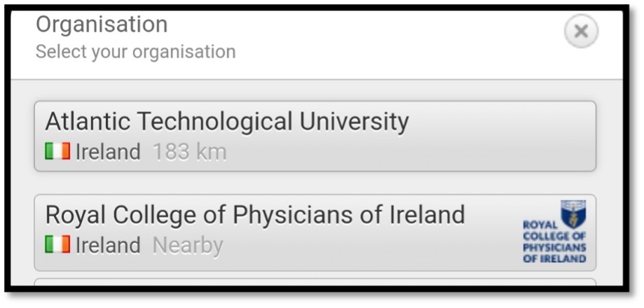Click the gap between the two organisation entries
Screen dimensions: 644x308
click(x=315, y=183)
